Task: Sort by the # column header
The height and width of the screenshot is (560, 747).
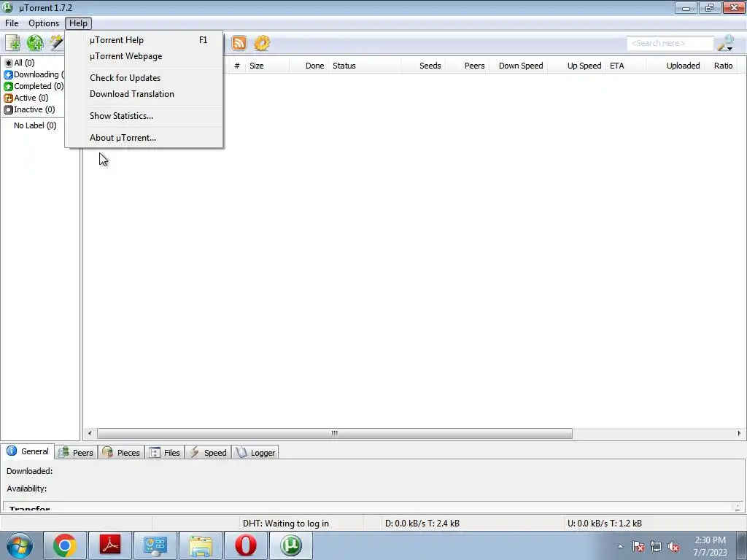Action: click(x=237, y=66)
